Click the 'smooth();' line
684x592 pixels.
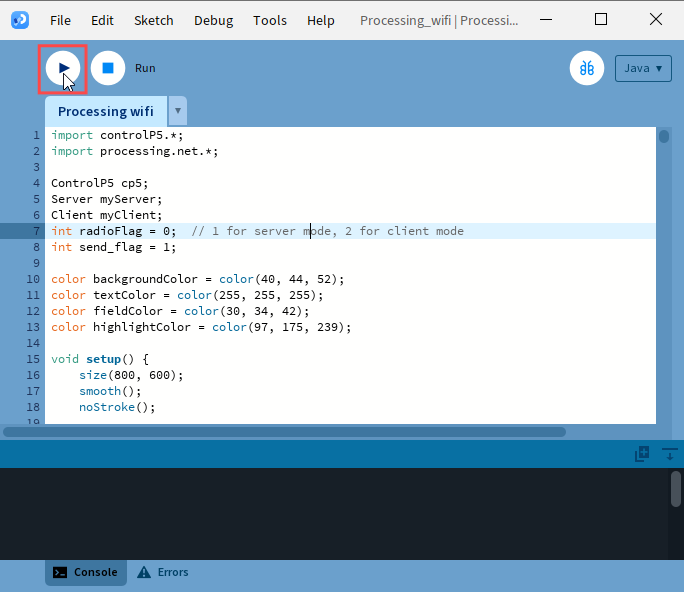coord(110,391)
